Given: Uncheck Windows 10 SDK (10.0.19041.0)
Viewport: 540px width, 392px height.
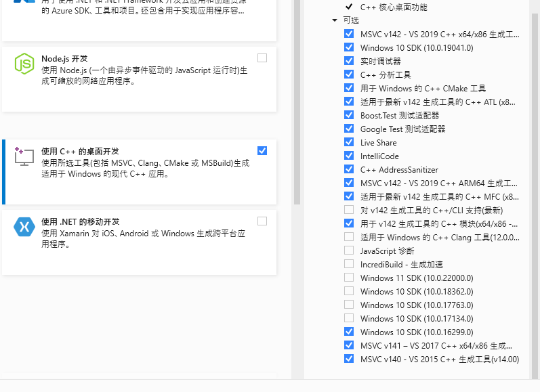Looking at the screenshot, I should tap(349, 47).
